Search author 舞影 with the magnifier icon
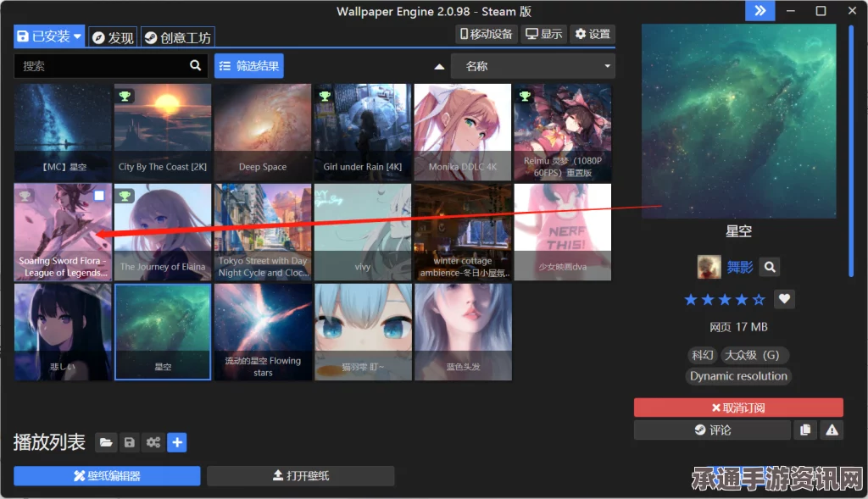This screenshot has height=499, width=868. (770, 267)
